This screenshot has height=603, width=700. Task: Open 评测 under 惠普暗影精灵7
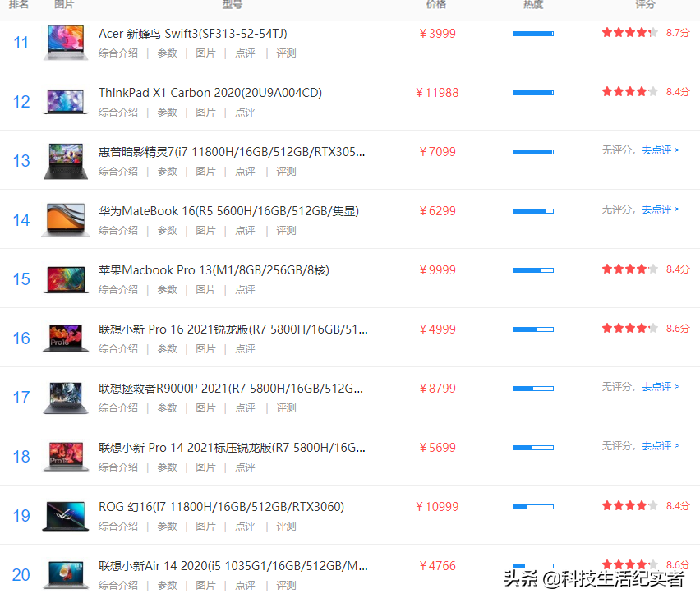tap(286, 172)
